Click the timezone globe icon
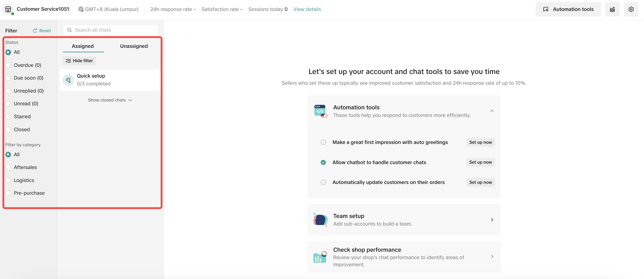The height and width of the screenshot is (279, 644). (x=81, y=9)
